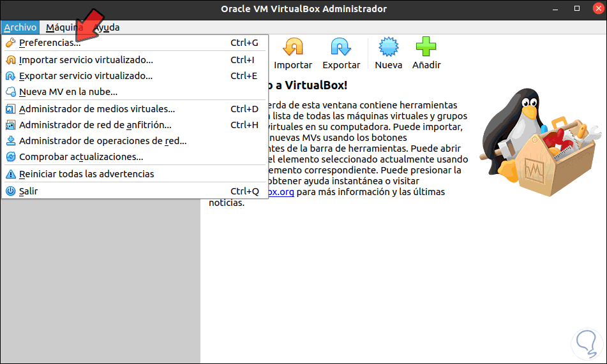Choose Exportar servicio virtualizado...
The width and height of the screenshot is (607, 364).
(135, 76)
